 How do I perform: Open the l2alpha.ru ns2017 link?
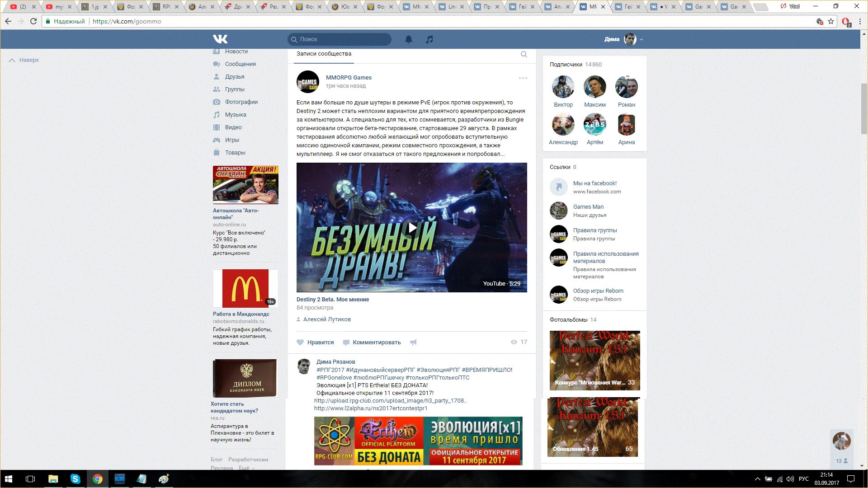pos(371,408)
